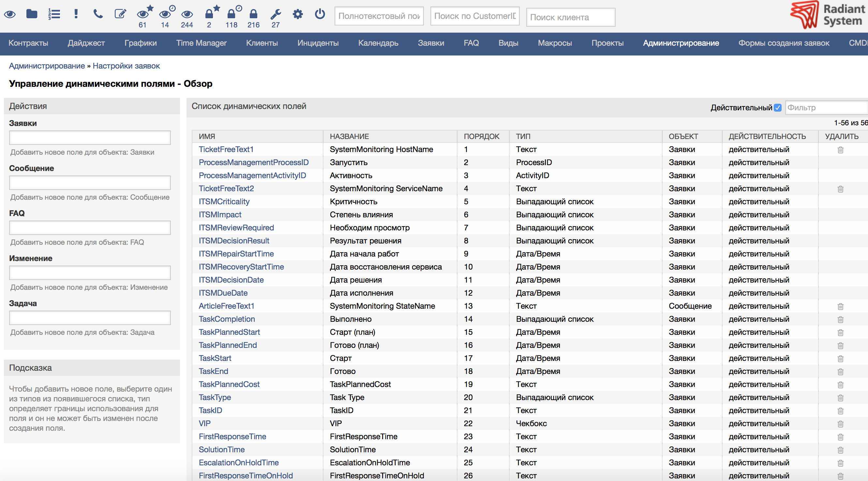The height and width of the screenshot is (481, 868).
Task: Focus the Поиск по CustomerID input
Action: coord(475,16)
